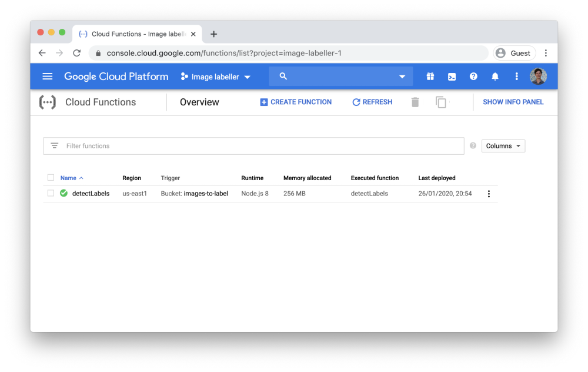Open detectLabels row actions menu
This screenshot has height=372, width=588.
pyautogui.click(x=489, y=194)
